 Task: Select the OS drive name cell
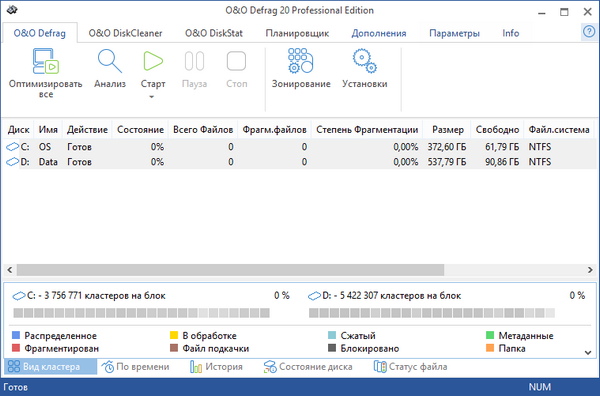pos(45,147)
